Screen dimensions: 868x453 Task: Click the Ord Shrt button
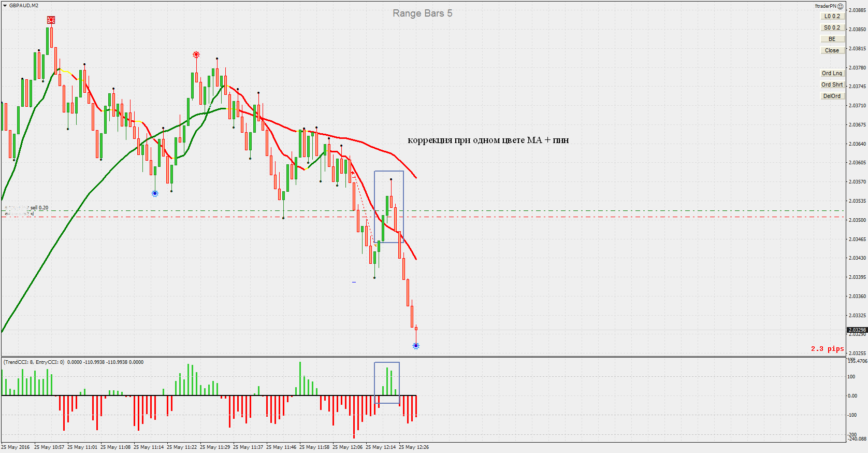[832, 84]
